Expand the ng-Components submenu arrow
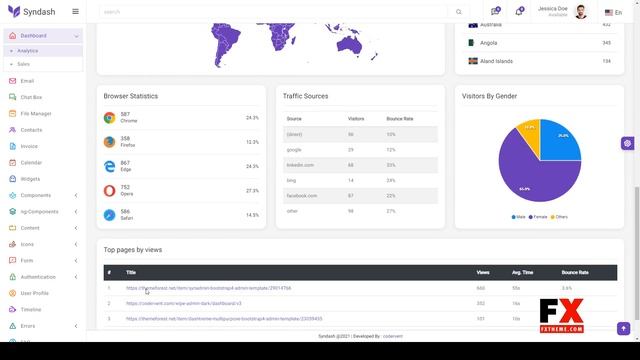The width and height of the screenshot is (640, 360). pyautogui.click(x=76, y=212)
